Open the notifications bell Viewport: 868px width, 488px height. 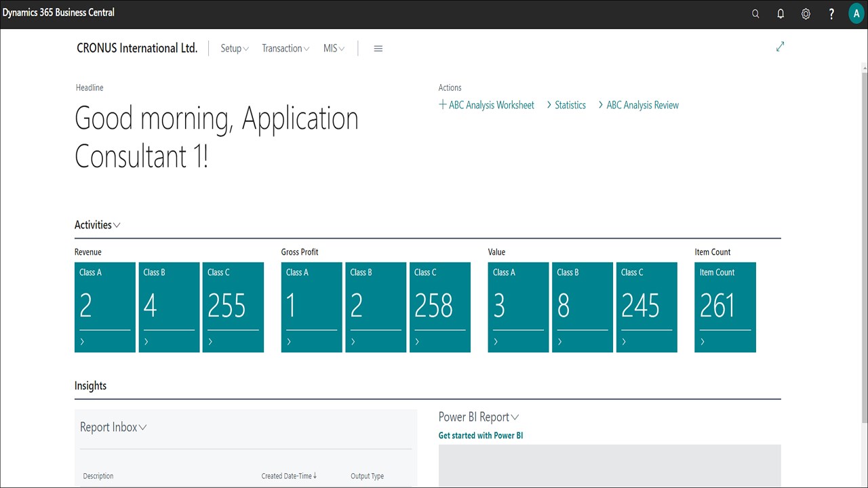[781, 14]
